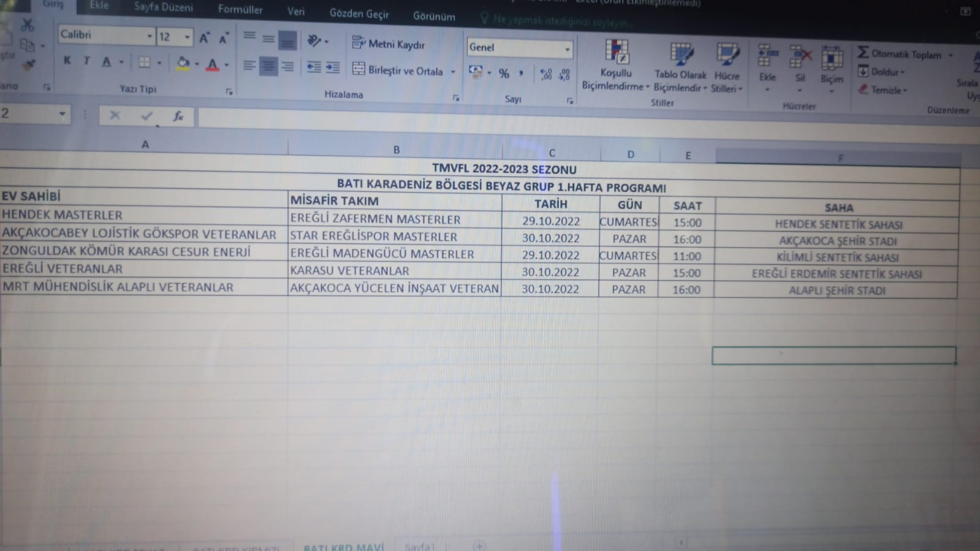
Task: Open the Name Box dropdown arrow
Action: pyautogui.click(x=62, y=114)
